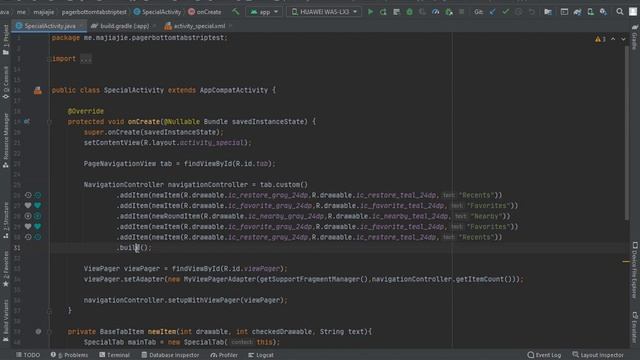This screenshot has height=360, width=640.
Task: Click the teal nearby gutter icon on line 28
Action: click(x=38, y=216)
